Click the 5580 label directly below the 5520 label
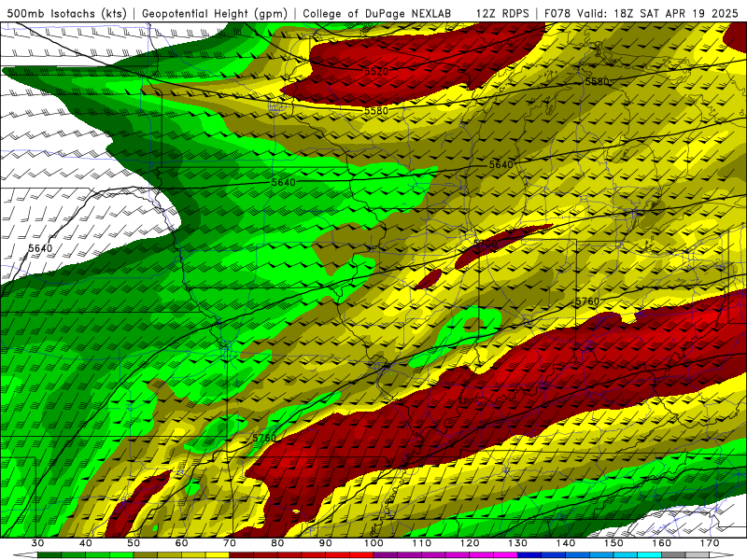The width and height of the screenshot is (747, 560). pyautogui.click(x=376, y=110)
